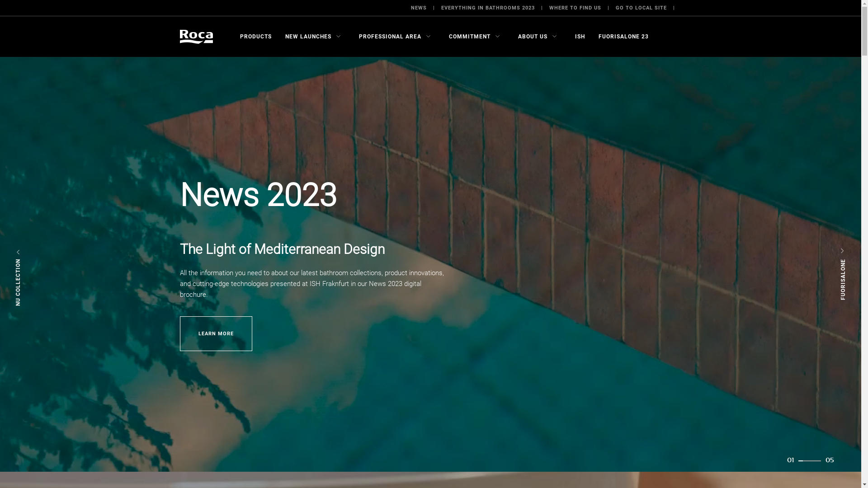The width and height of the screenshot is (868, 488).
Task: Open the Where to Find Us link
Action: point(575,8)
